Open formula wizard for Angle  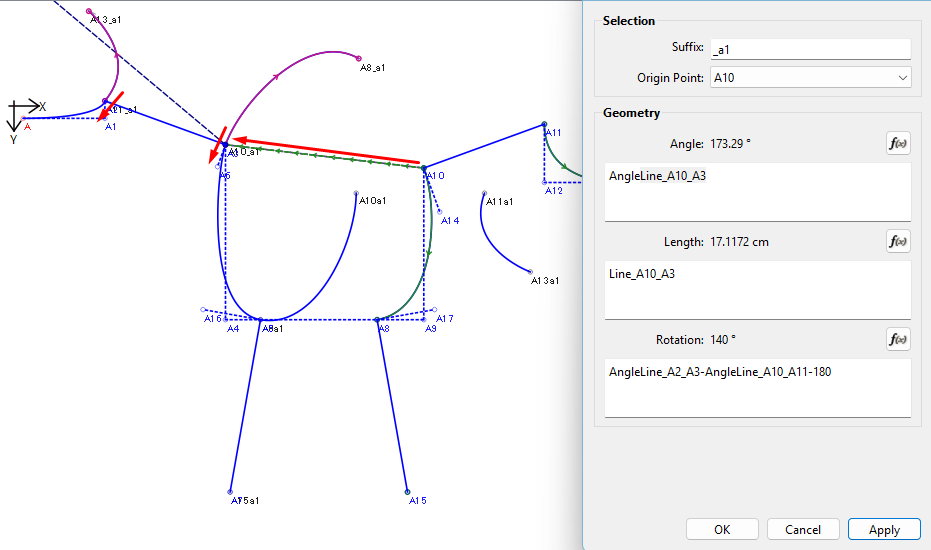click(897, 143)
